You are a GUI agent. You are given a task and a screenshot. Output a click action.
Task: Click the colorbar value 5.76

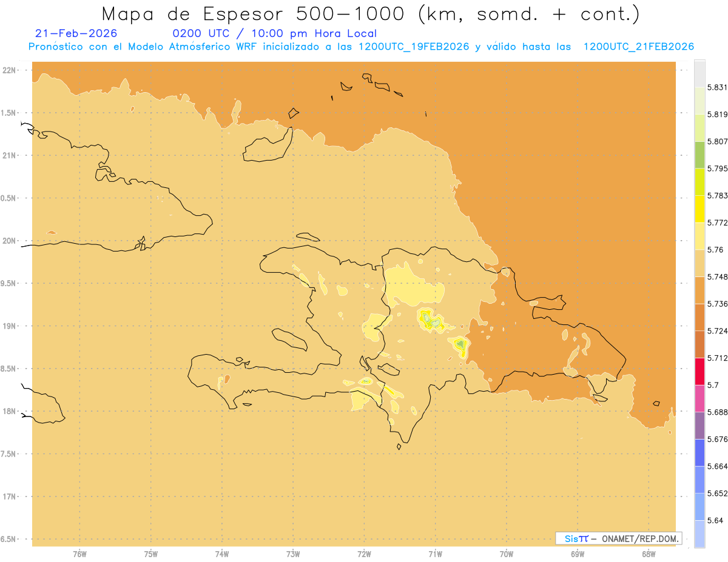coord(715,250)
